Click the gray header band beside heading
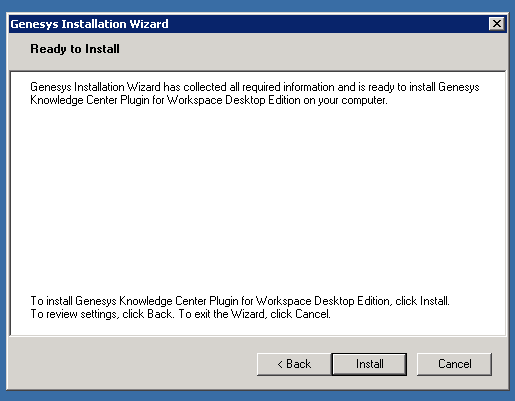 [x=310, y=50]
